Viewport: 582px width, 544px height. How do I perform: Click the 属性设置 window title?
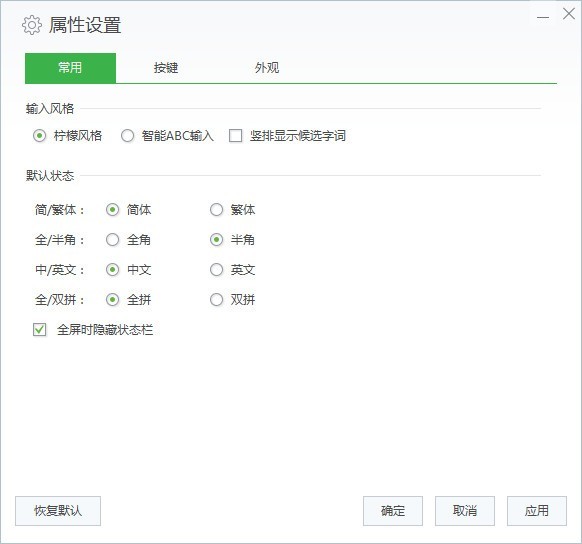(x=85, y=25)
